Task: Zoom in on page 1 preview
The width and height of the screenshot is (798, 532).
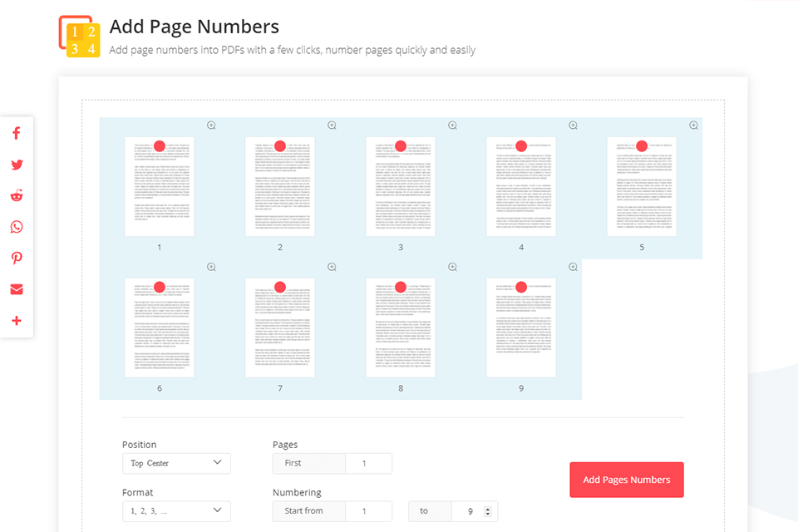Action: click(x=211, y=126)
